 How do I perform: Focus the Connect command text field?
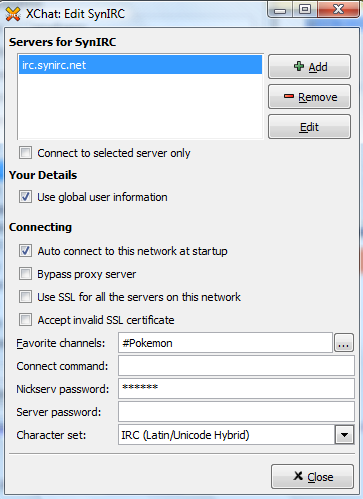click(236, 366)
